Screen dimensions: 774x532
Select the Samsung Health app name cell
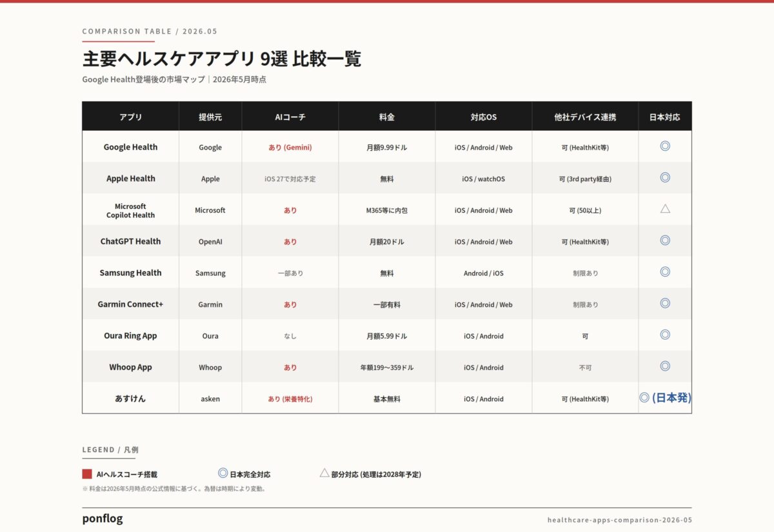pyautogui.click(x=130, y=273)
